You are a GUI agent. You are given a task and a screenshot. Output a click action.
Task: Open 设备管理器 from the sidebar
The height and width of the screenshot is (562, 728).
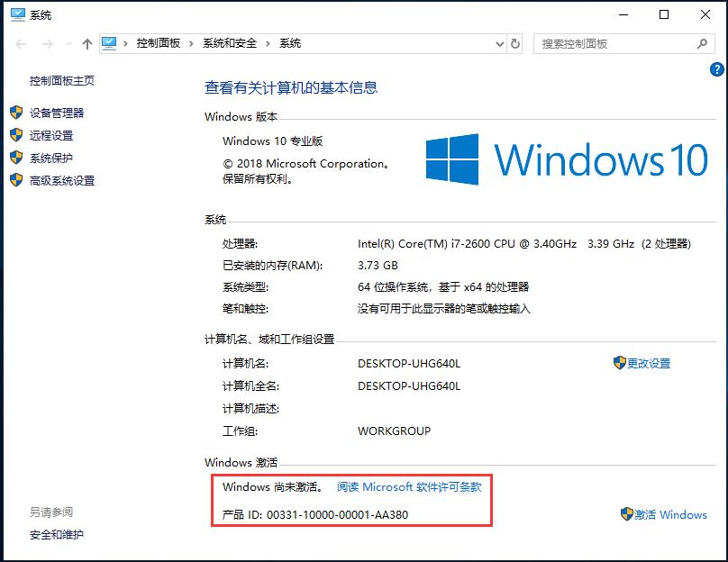(x=56, y=113)
